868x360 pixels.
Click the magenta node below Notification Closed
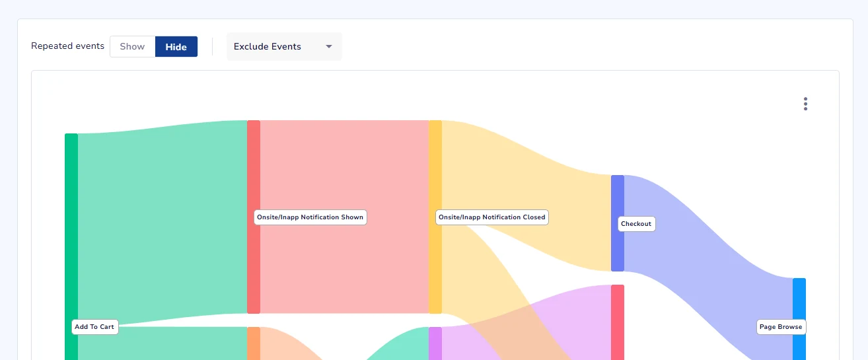pos(435,343)
